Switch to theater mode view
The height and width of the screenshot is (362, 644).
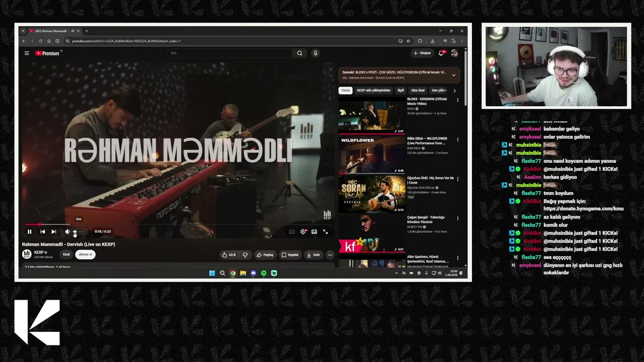tap(314, 232)
